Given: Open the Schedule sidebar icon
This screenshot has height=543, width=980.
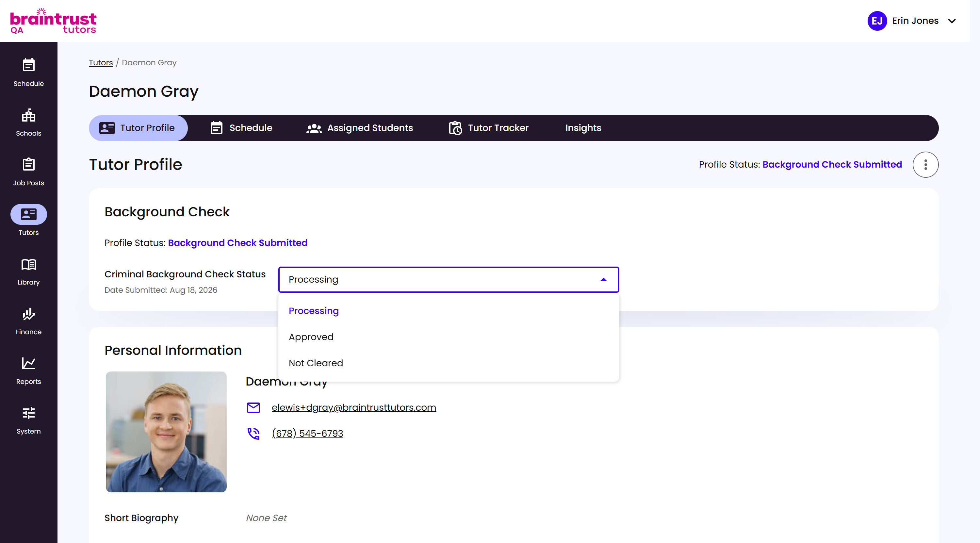Looking at the screenshot, I should 28,65.
